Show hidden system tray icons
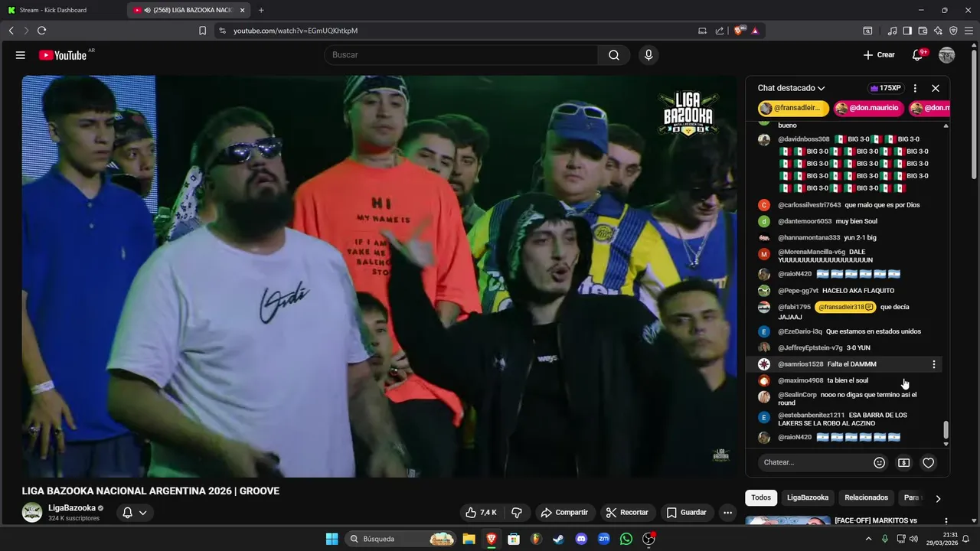Viewport: 980px width, 551px height. 868,539
